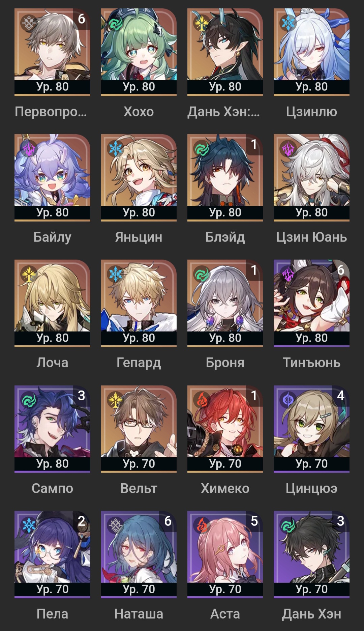This screenshot has width=364, height=631.
Task: Click the Quantum element icon on Цинцюэ
Action: (288, 400)
